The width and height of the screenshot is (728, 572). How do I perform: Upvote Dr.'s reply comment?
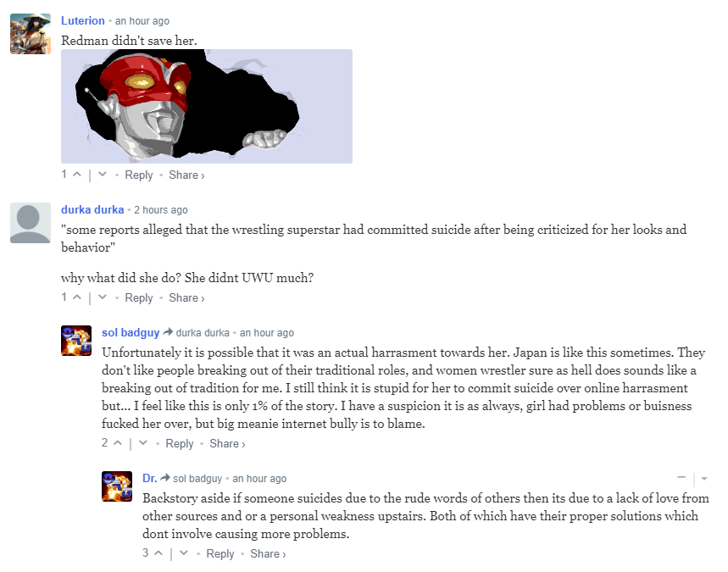(x=158, y=553)
